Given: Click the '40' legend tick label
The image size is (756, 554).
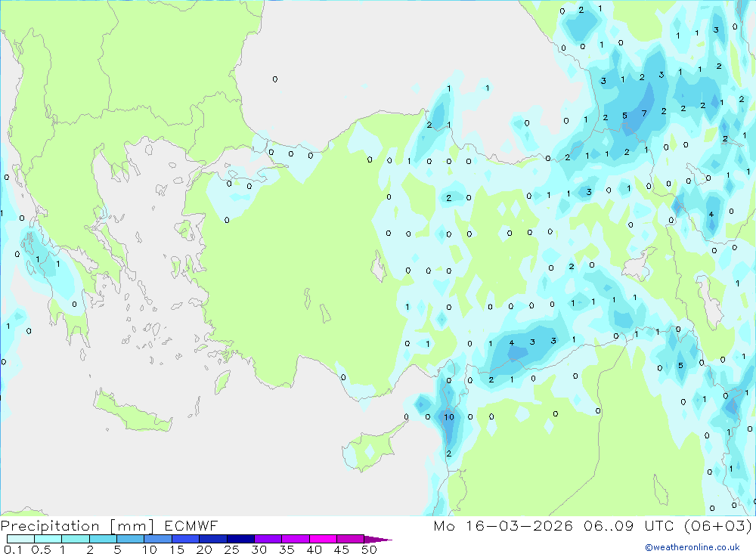Looking at the screenshot, I should 314,549.
